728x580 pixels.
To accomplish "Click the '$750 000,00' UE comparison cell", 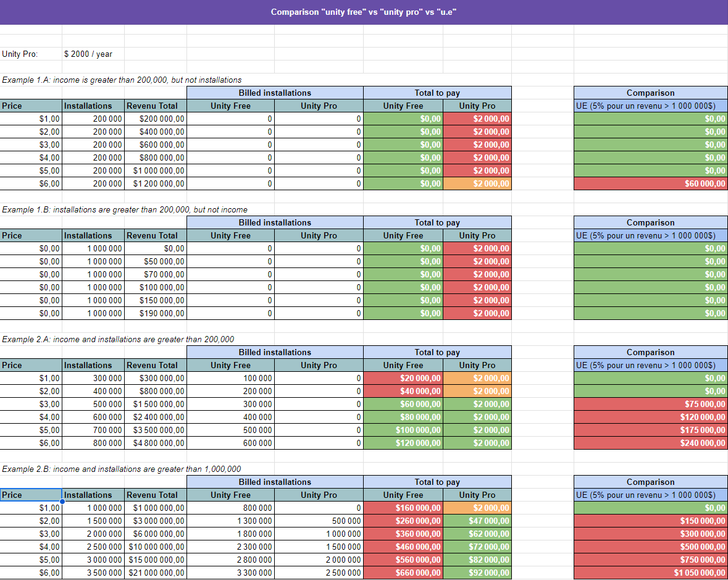I will click(x=650, y=560).
